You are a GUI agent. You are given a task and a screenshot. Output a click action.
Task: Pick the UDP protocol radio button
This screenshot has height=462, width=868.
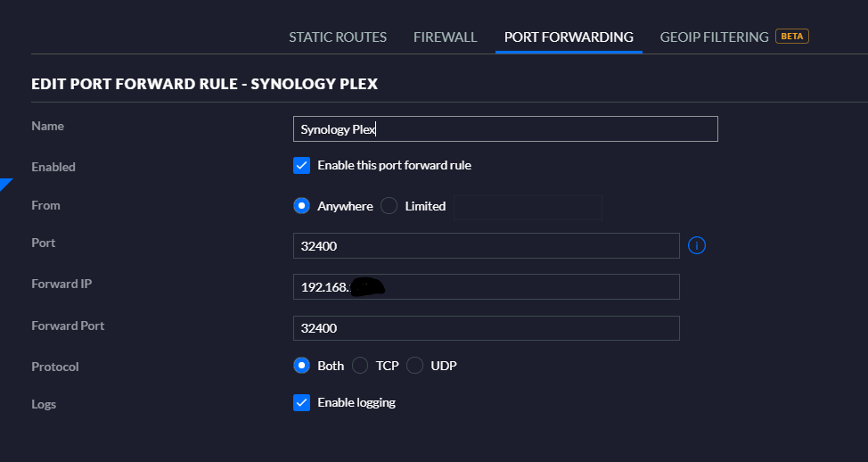pos(414,366)
